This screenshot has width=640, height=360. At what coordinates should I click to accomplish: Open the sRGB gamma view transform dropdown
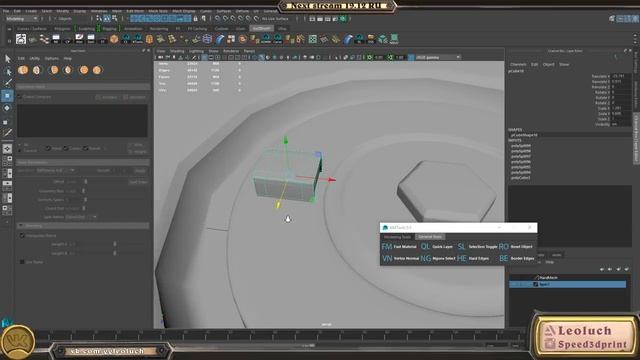click(438, 58)
